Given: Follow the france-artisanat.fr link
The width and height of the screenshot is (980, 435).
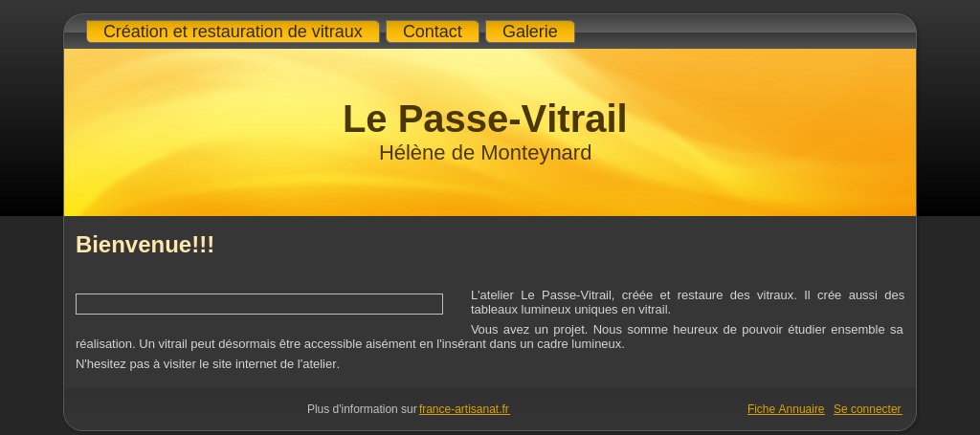Looking at the screenshot, I should pyautogui.click(x=464, y=409).
